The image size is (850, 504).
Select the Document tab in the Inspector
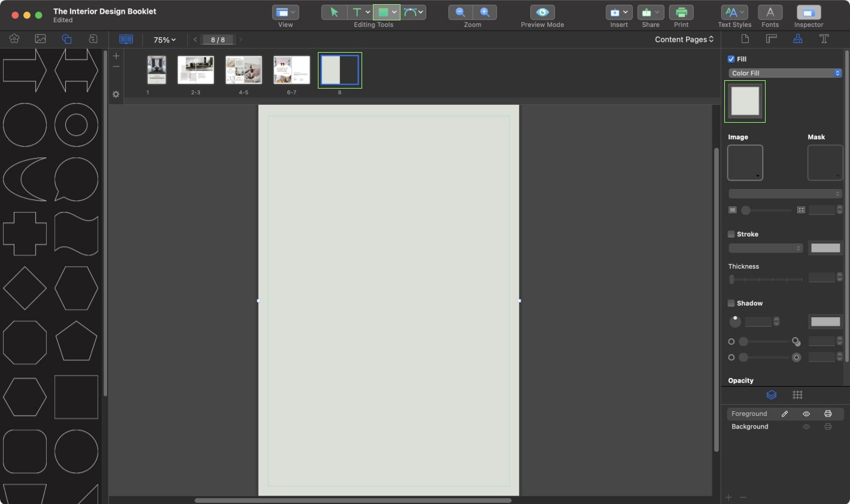click(744, 39)
